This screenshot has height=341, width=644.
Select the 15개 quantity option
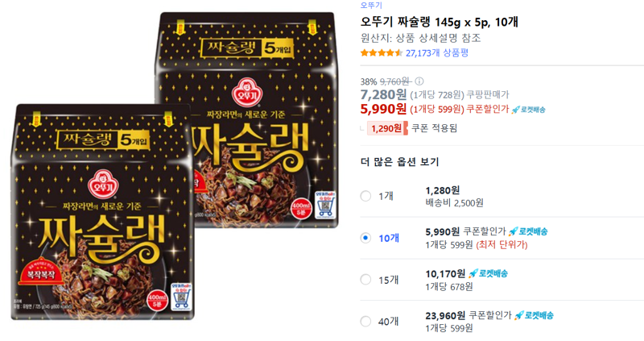click(x=365, y=280)
